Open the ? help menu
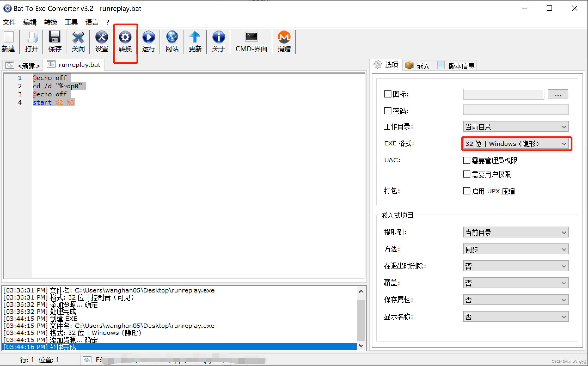This screenshot has height=366, width=588. [x=108, y=22]
